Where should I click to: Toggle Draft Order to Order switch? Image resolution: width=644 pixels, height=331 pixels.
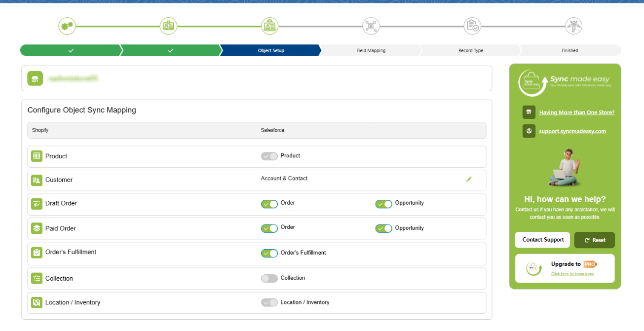click(269, 204)
